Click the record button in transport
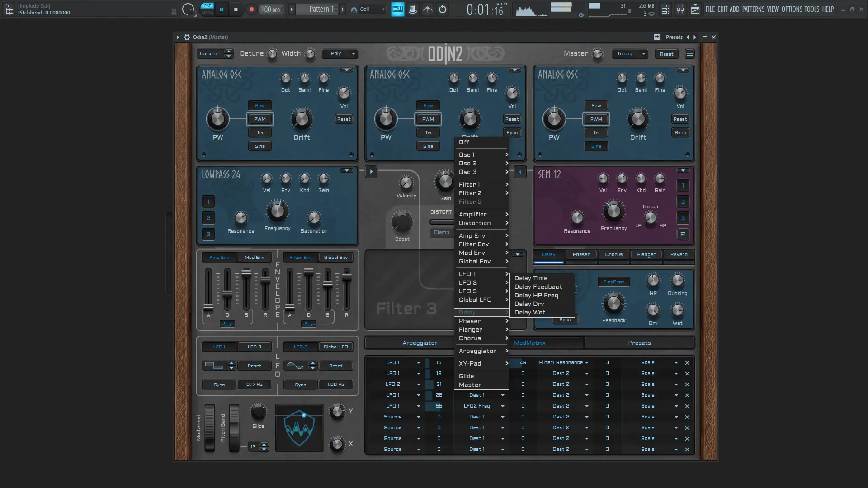The width and height of the screenshot is (868, 488). (251, 9)
